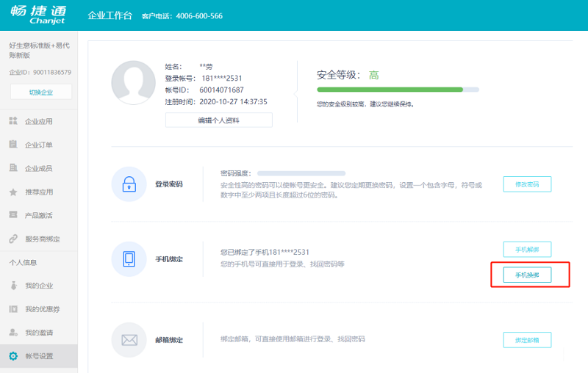Click the 企业ID 90011836579 text
588x373 pixels.
tap(40, 72)
